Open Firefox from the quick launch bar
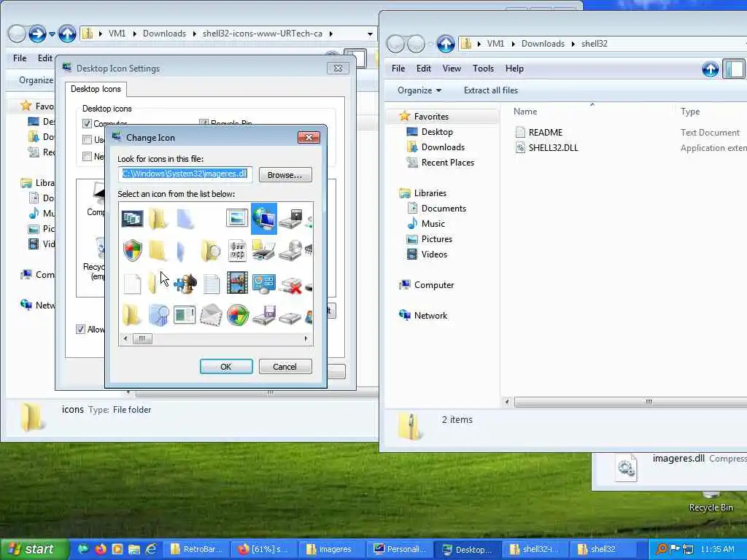 pyautogui.click(x=101, y=549)
